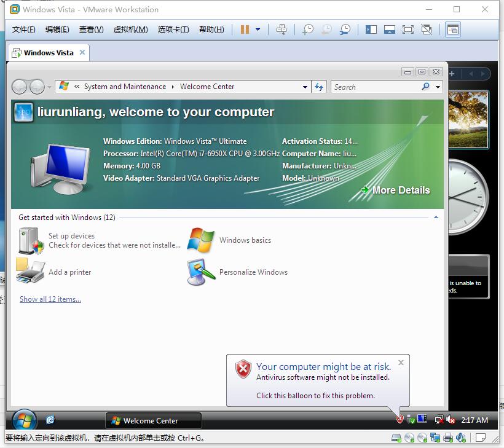Screen dimensions: 504x448
Task: Open Set up devices item
Action: [x=99, y=240]
